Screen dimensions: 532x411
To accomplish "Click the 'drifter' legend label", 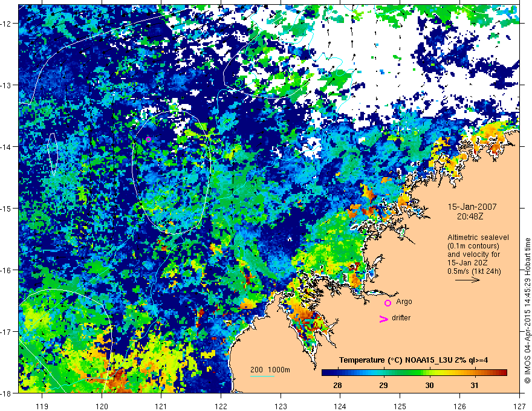I will click(401, 318).
